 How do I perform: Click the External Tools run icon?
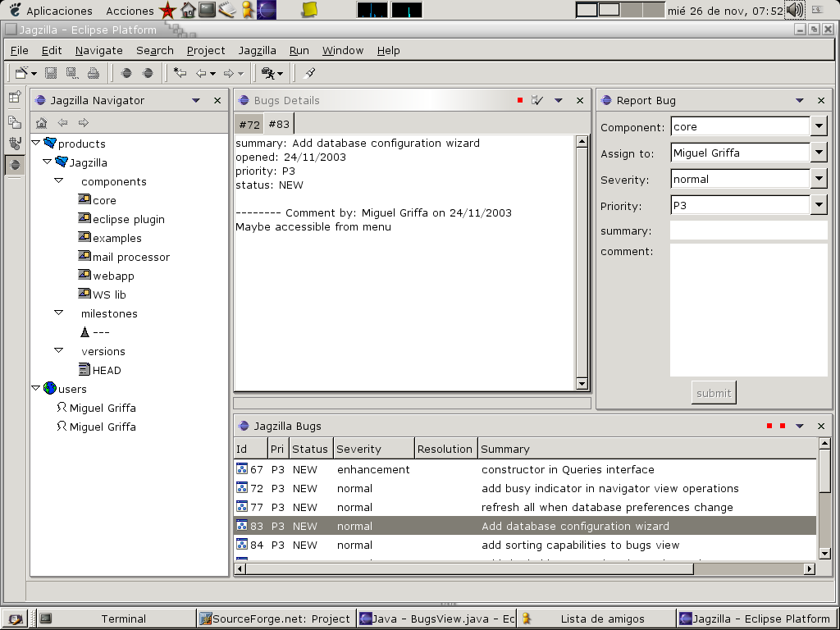[267, 73]
